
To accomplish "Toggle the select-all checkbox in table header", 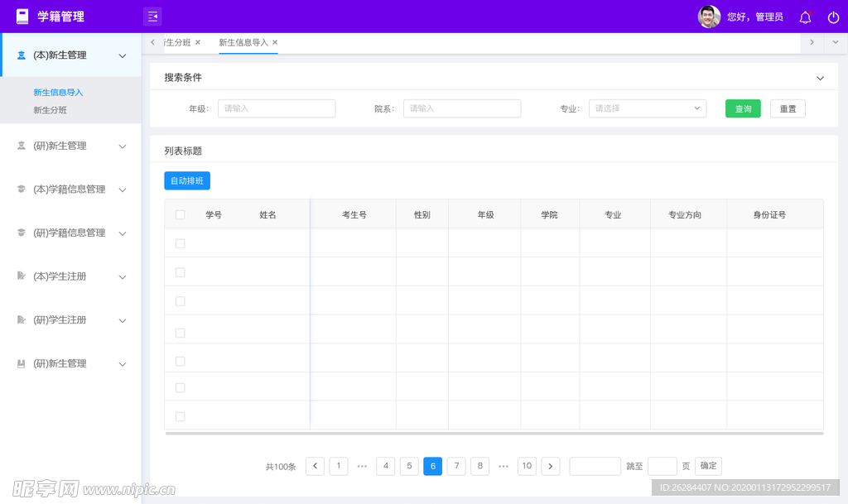I will point(181,214).
